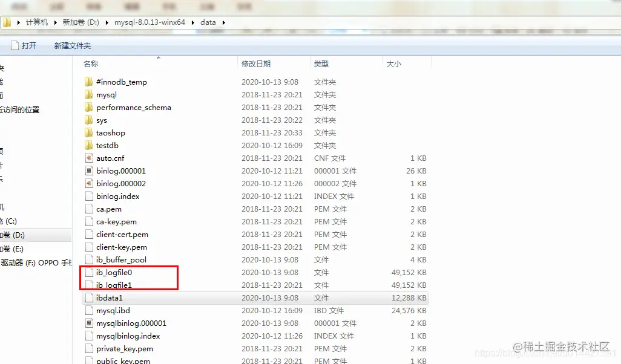Expand the arrow after mysql-8.0.13-winx64 breadcrumb
The height and width of the screenshot is (364, 621).
click(x=193, y=22)
